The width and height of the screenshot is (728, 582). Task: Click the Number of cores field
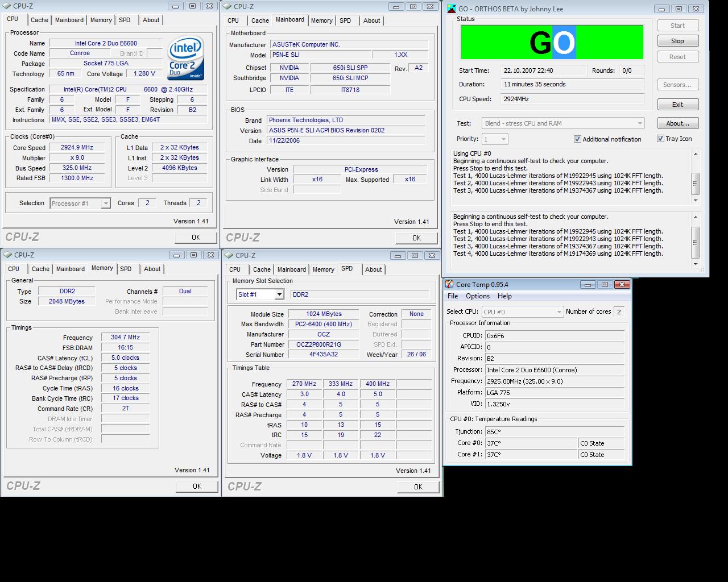(619, 311)
